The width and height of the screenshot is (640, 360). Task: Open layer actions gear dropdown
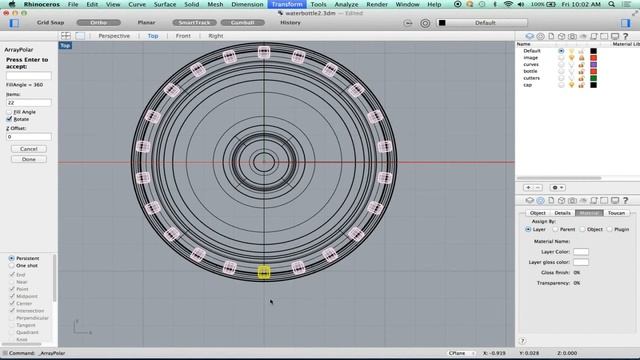click(558, 187)
